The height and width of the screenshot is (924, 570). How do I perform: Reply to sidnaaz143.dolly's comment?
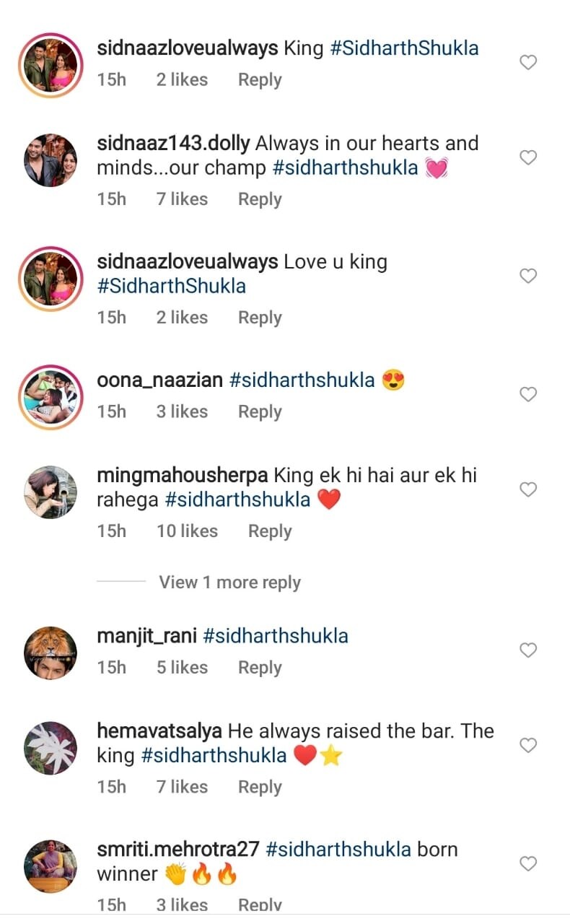tap(260, 199)
